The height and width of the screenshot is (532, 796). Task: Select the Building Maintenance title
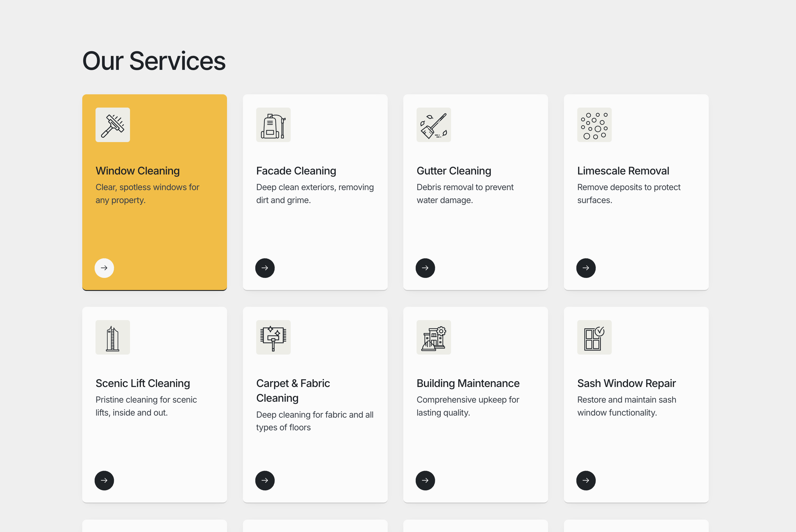[468, 383]
